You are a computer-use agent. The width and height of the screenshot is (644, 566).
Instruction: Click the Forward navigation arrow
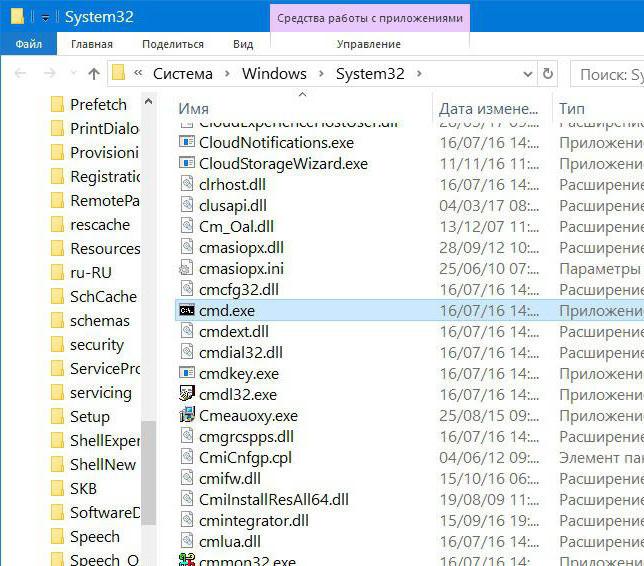tap(49, 74)
